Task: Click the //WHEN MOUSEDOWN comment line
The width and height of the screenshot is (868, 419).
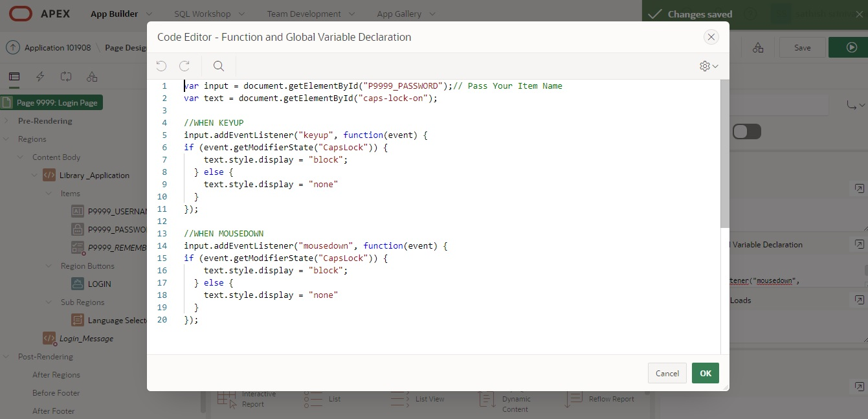Action: point(223,234)
